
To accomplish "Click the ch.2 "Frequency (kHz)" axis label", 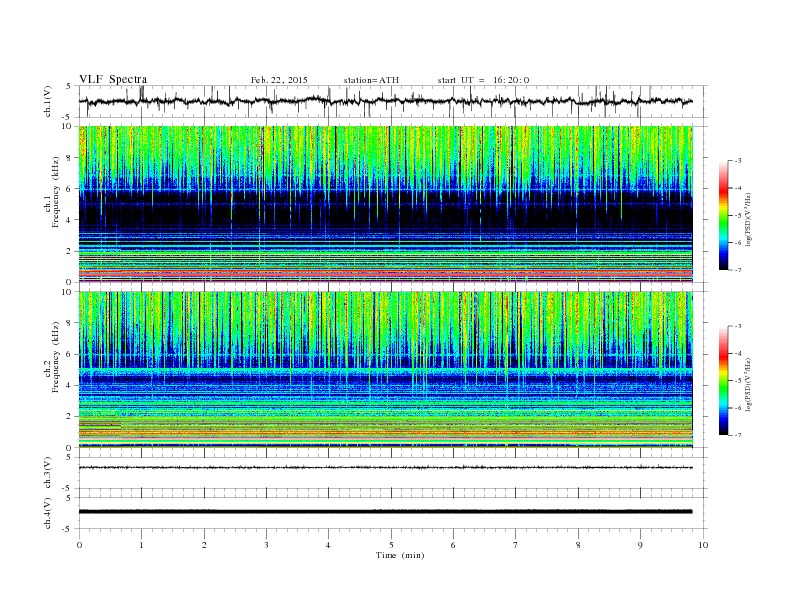I will 56,357.
